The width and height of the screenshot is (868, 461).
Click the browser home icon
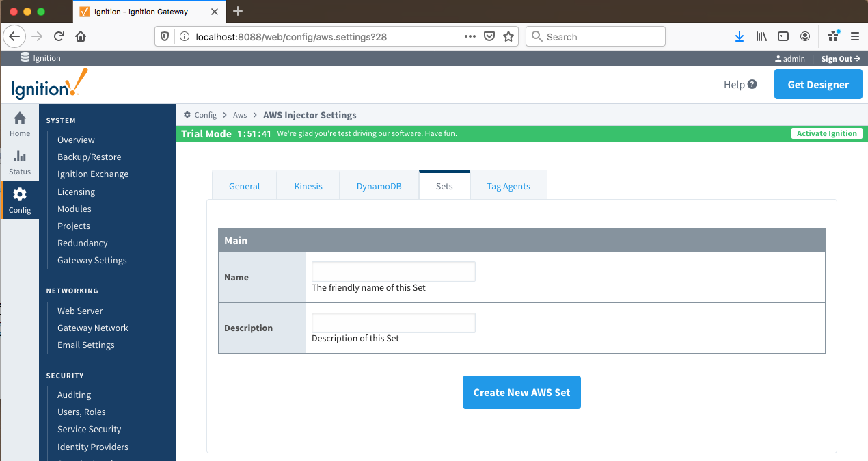(81, 36)
